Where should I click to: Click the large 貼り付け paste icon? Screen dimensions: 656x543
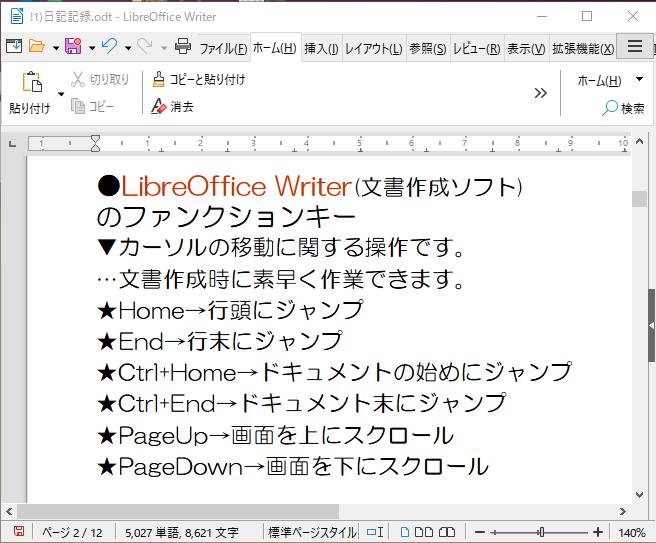[31, 82]
